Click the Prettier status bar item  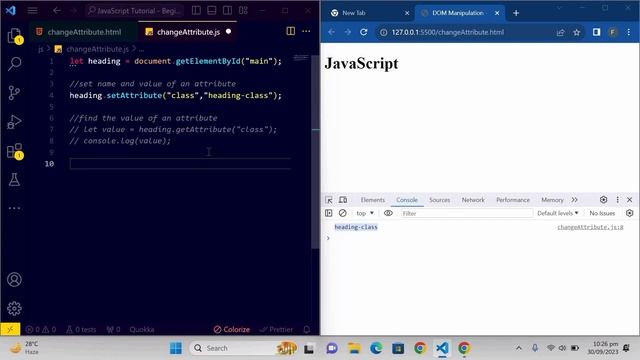(x=276, y=329)
